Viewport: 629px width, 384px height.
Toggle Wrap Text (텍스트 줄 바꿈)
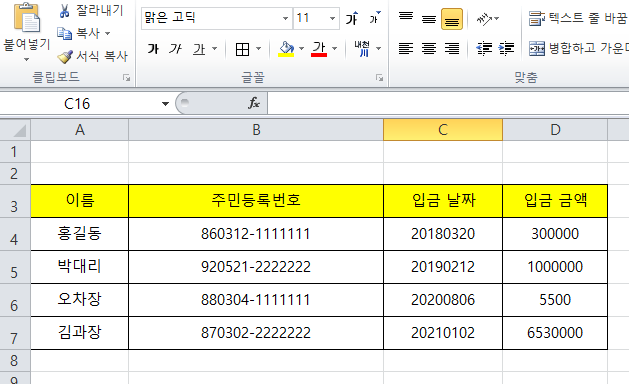(578, 18)
